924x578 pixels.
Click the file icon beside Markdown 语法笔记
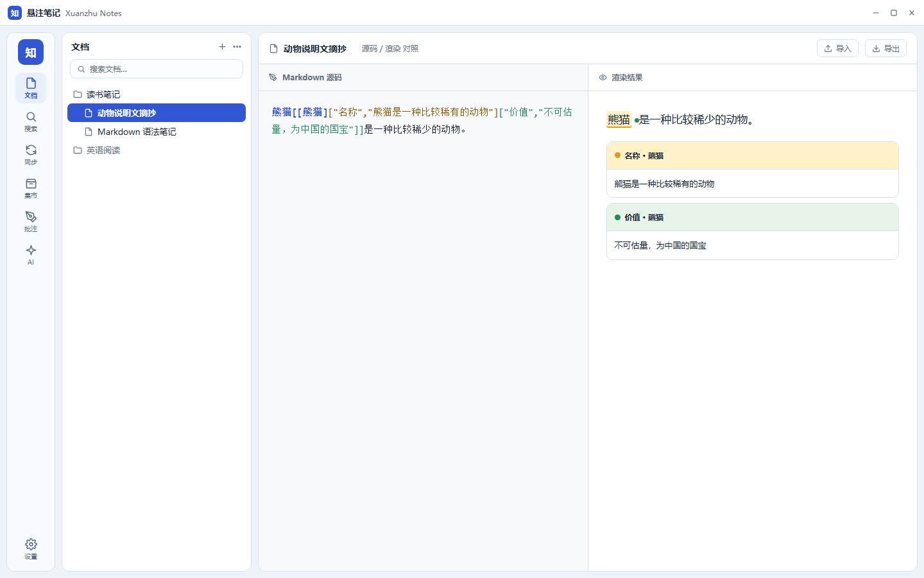[89, 132]
